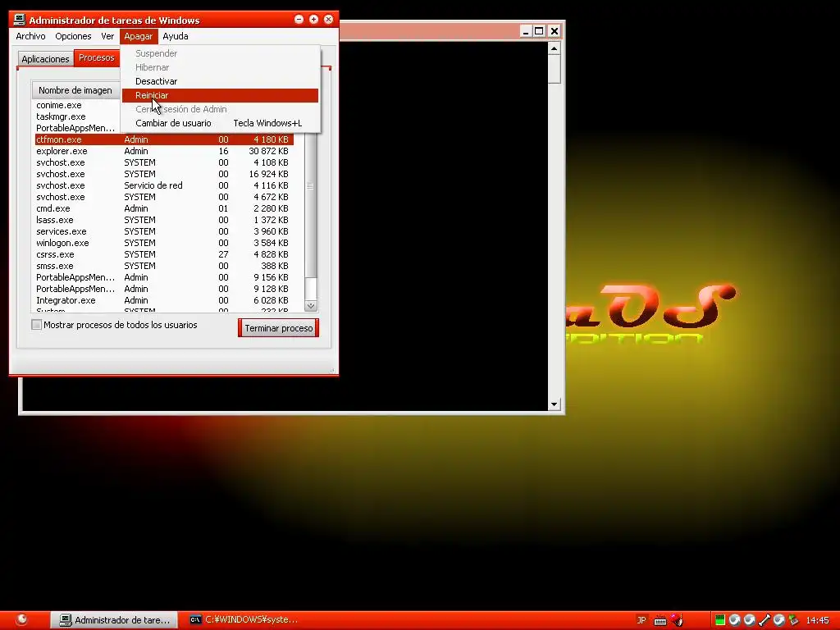This screenshot has height=630, width=840.
Task: Click the JP language indicator
Action: tap(641, 620)
